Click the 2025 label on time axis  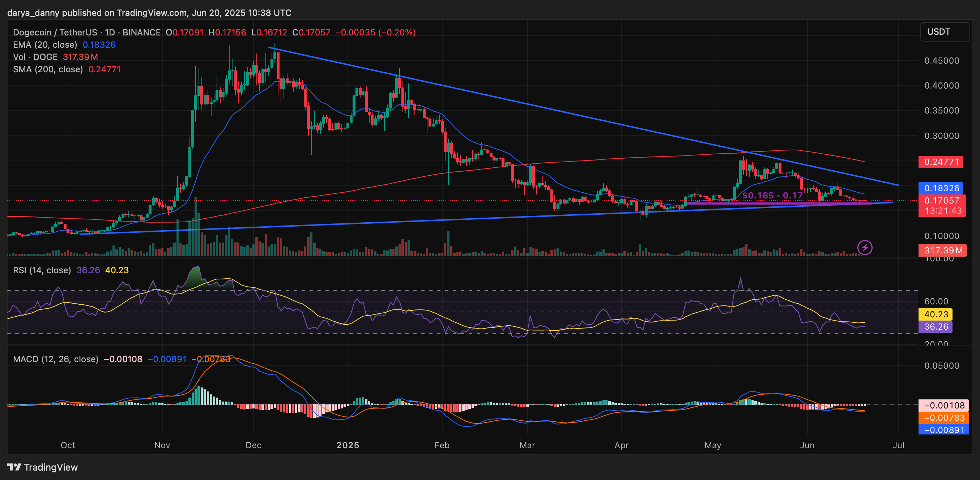(x=348, y=445)
